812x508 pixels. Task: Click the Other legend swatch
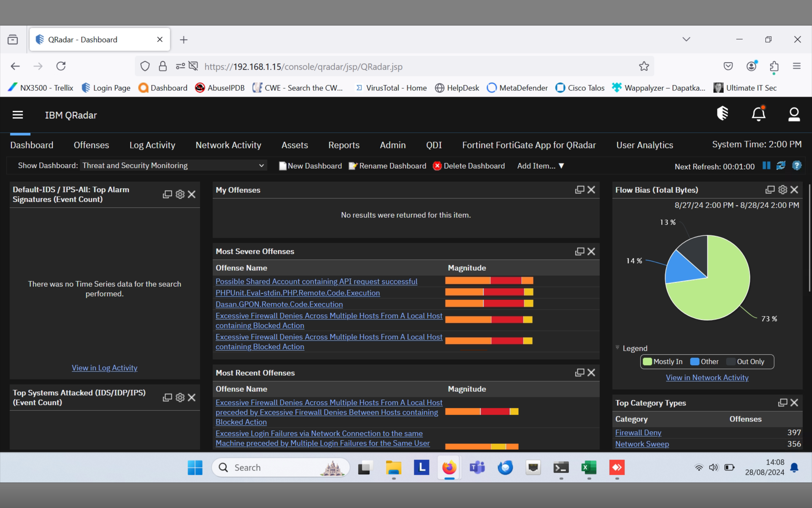point(694,362)
